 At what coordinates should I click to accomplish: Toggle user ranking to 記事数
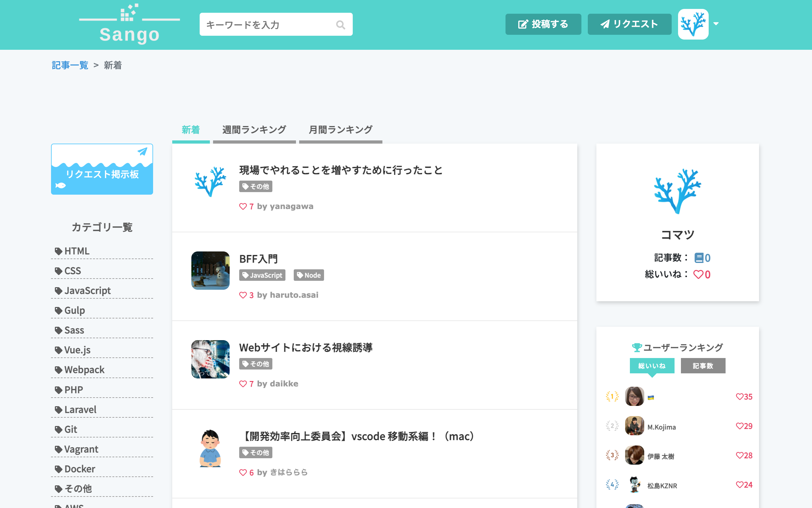point(703,366)
